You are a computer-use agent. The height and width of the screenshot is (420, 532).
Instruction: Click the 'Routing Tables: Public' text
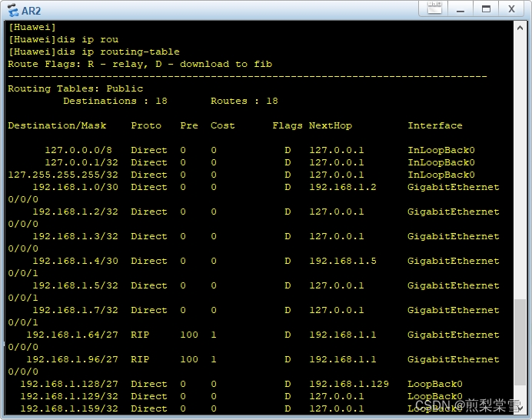pyautogui.click(x=75, y=89)
